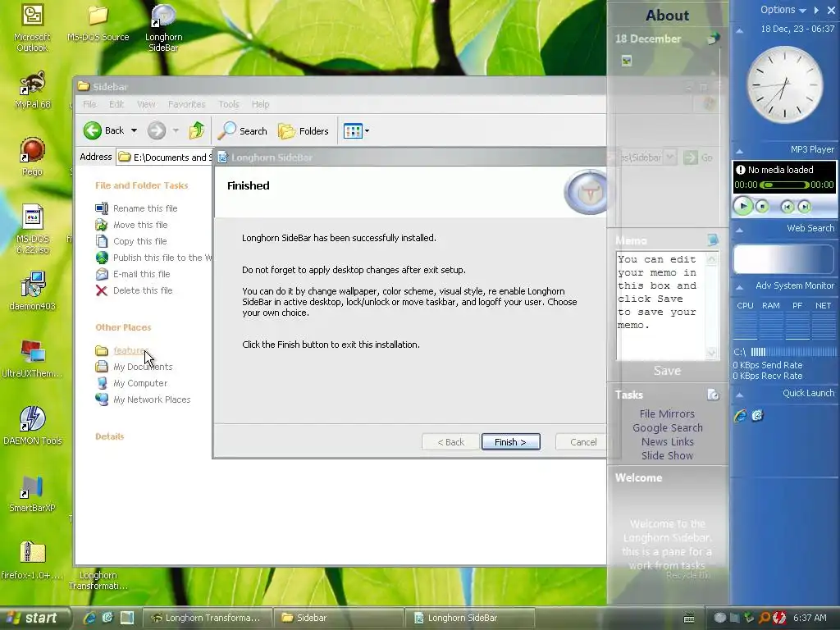Click the Cancel button in setup dialog
This screenshot has height=630, width=840.
(583, 442)
